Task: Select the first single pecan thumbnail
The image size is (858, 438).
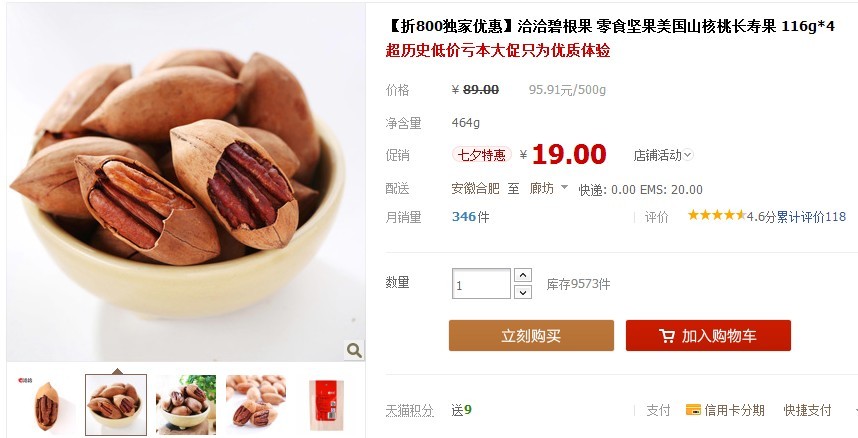Action: click(x=46, y=405)
